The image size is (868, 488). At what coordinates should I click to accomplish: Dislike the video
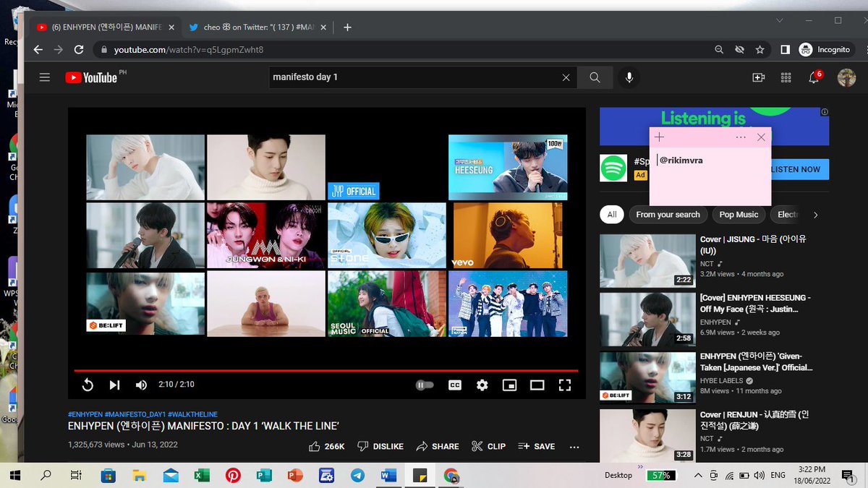[380, 447]
